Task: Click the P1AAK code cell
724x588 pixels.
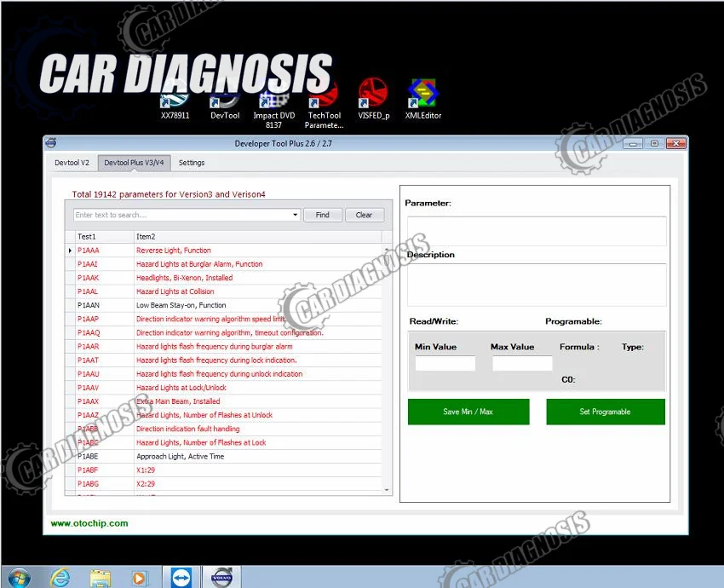Action: pos(105,278)
